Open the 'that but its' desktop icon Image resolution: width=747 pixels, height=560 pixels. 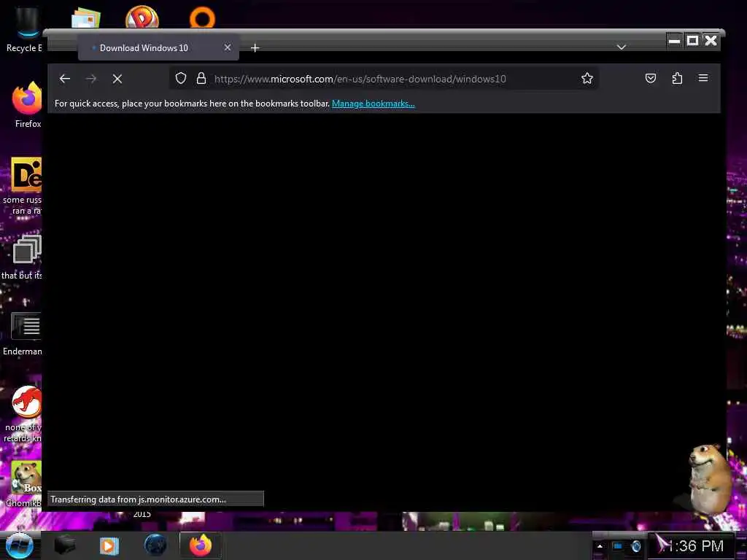(23, 257)
